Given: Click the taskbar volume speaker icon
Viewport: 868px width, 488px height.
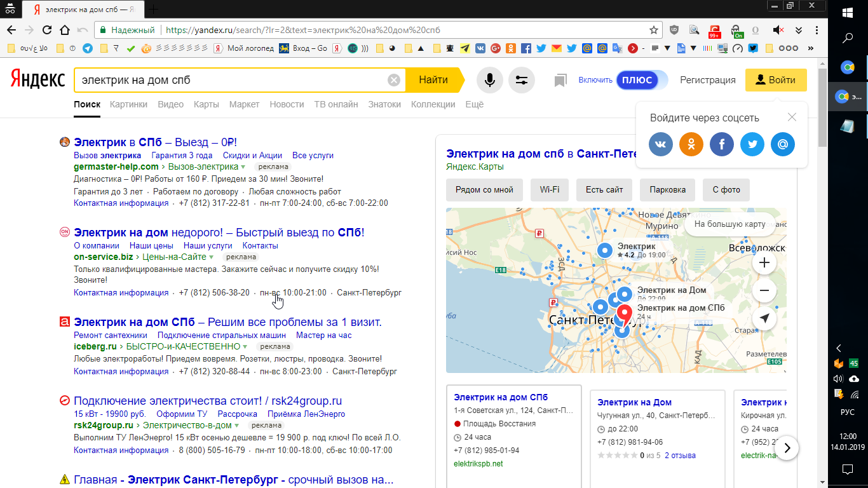Looking at the screenshot, I should [839, 379].
